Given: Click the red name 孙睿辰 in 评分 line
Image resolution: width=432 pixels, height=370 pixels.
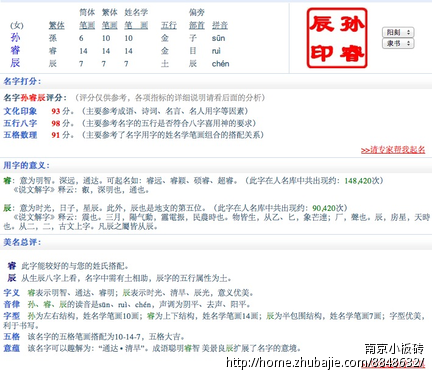Looking at the screenshot, I should coord(33,98).
